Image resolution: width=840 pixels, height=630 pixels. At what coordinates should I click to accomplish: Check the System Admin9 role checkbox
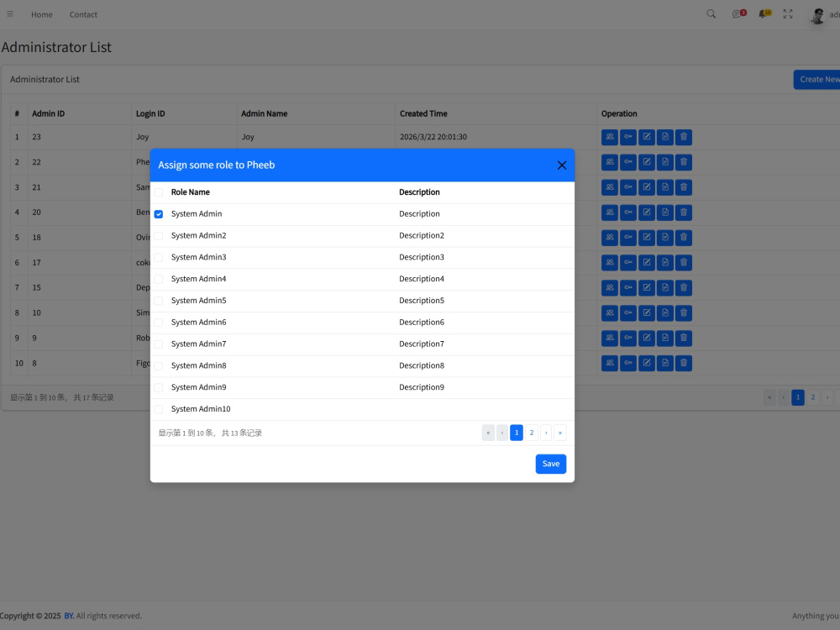[159, 388]
